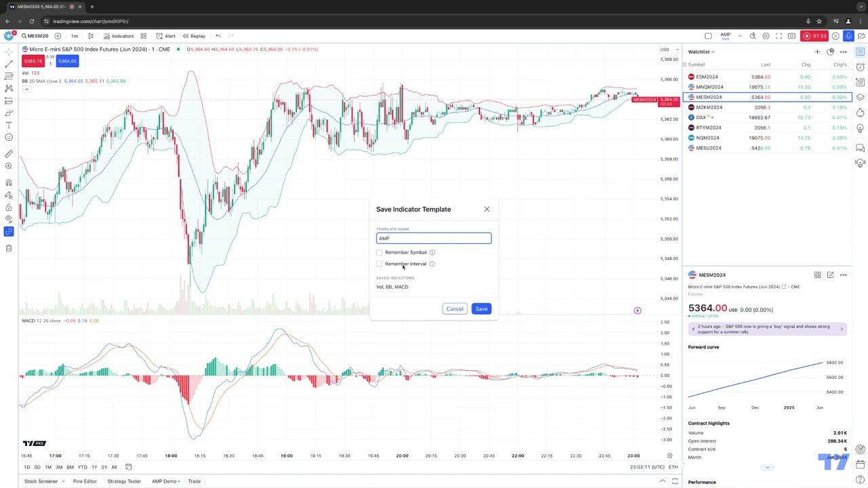
Task: Click the blue 5364.00 buy button
Action: point(66,61)
